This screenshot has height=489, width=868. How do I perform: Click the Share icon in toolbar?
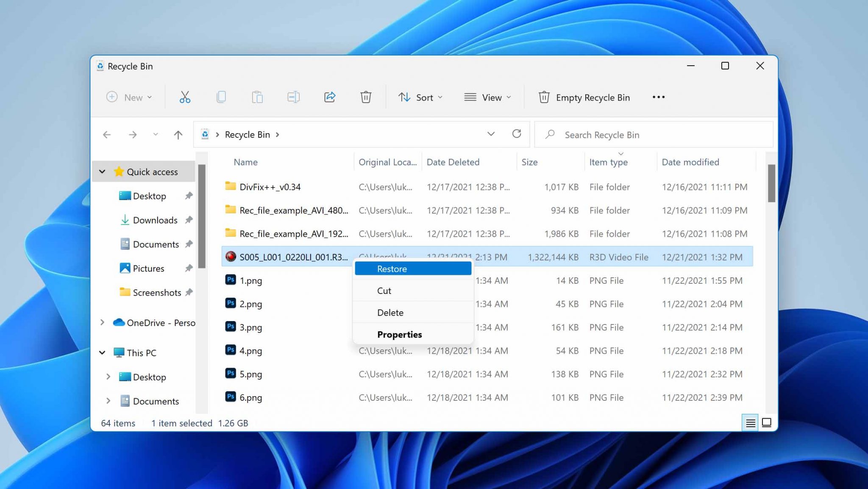[329, 97]
